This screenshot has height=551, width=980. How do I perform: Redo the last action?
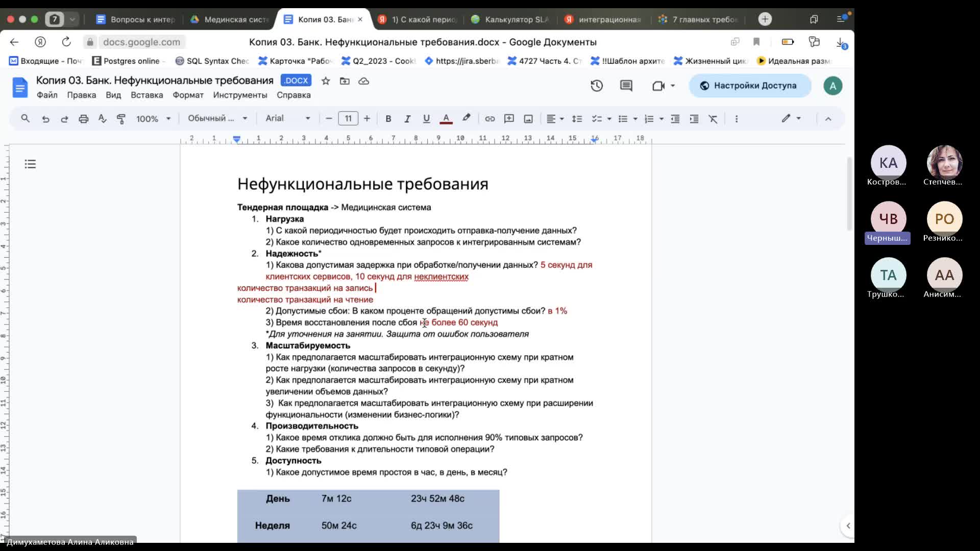(64, 119)
